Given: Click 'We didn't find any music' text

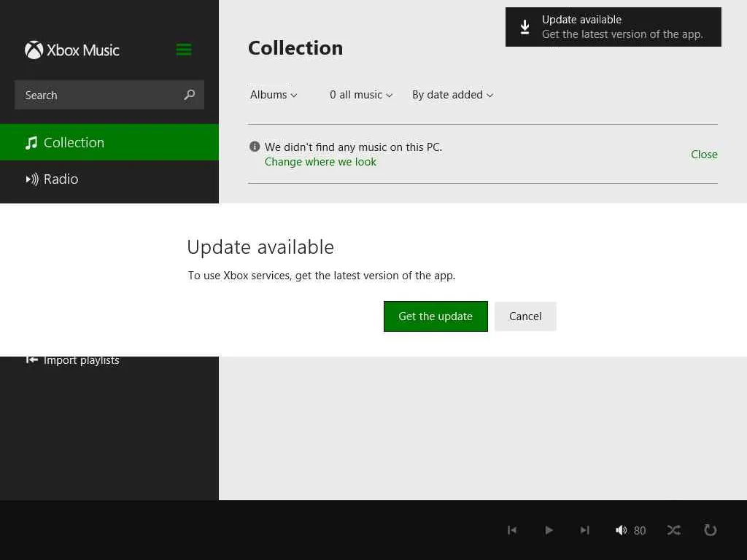Looking at the screenshot, I should 353,147.
